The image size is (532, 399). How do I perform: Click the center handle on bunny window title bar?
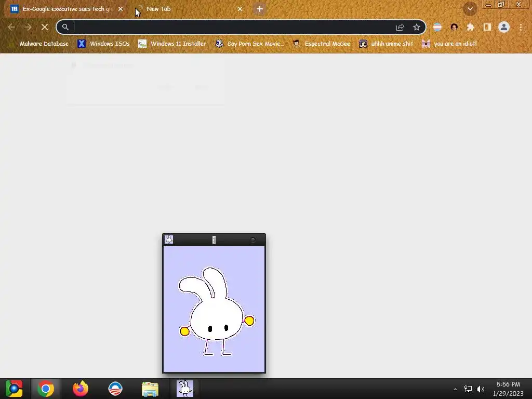[x=214, y=240]
